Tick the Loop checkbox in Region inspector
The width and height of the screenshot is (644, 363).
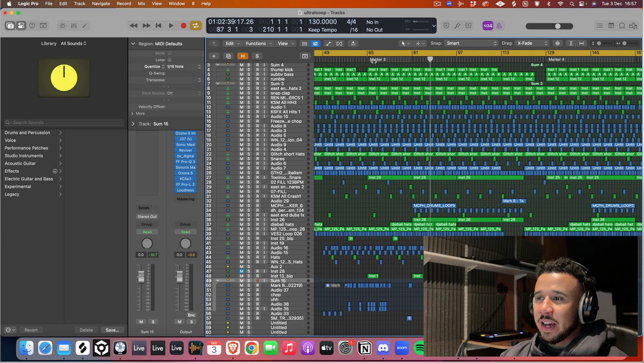[169, 60]
